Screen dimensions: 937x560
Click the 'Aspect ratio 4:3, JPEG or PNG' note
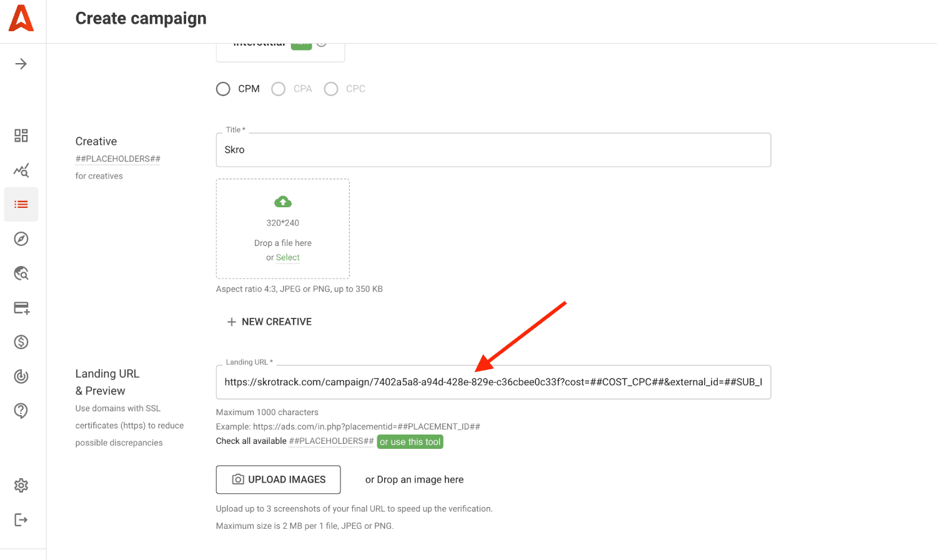coord(299,289)
